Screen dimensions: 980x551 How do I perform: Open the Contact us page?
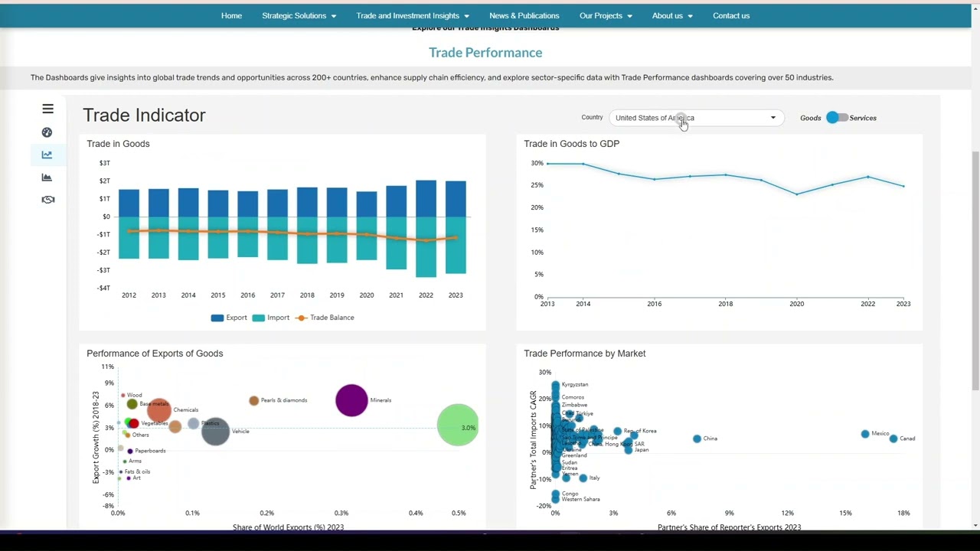[731, 15]
